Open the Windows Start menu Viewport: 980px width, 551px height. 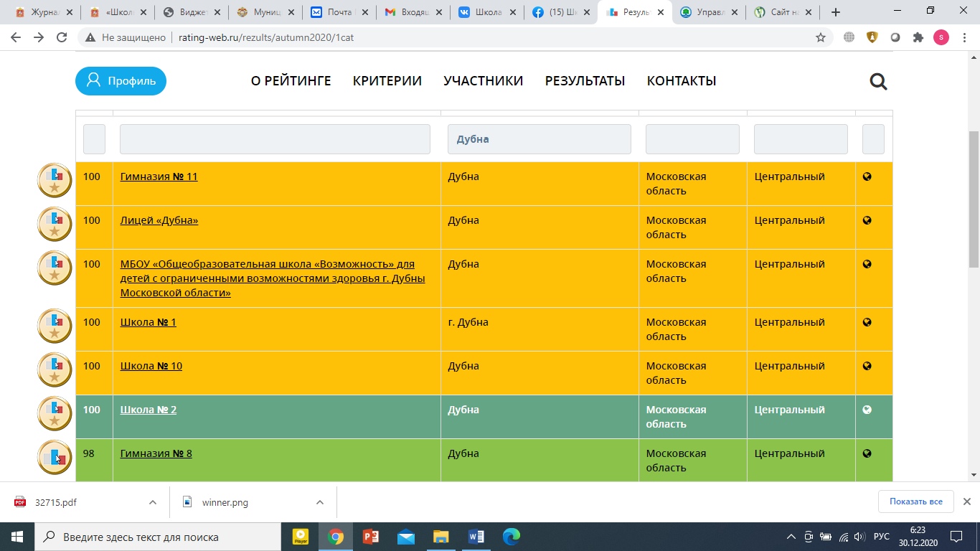pyautogui.click(x=17, y=537)
